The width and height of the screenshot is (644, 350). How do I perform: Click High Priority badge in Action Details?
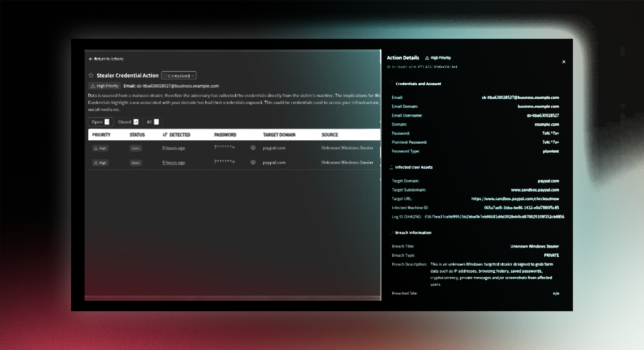point(438,58)
